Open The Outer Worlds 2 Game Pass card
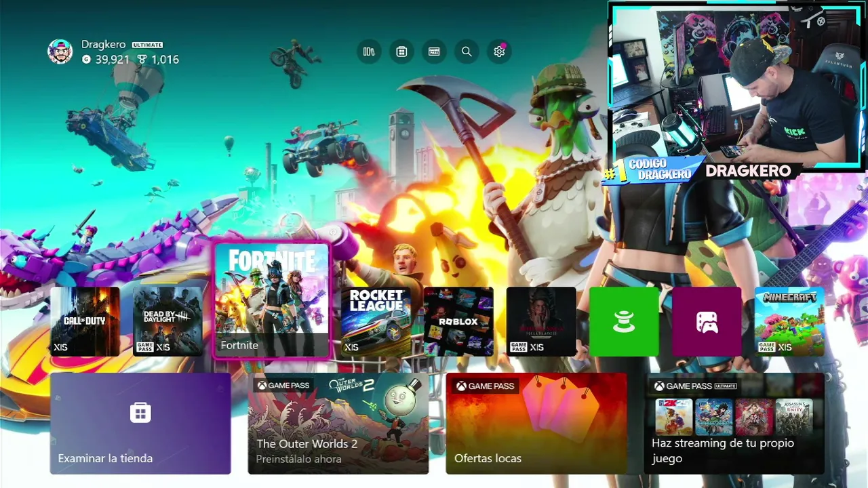The width and height of the screenshot is (868, 488). (x=338, y=424)
